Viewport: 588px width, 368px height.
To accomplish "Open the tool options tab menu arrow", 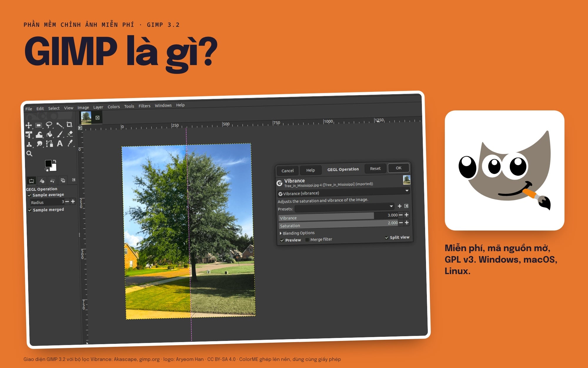I will pos(73,180).
